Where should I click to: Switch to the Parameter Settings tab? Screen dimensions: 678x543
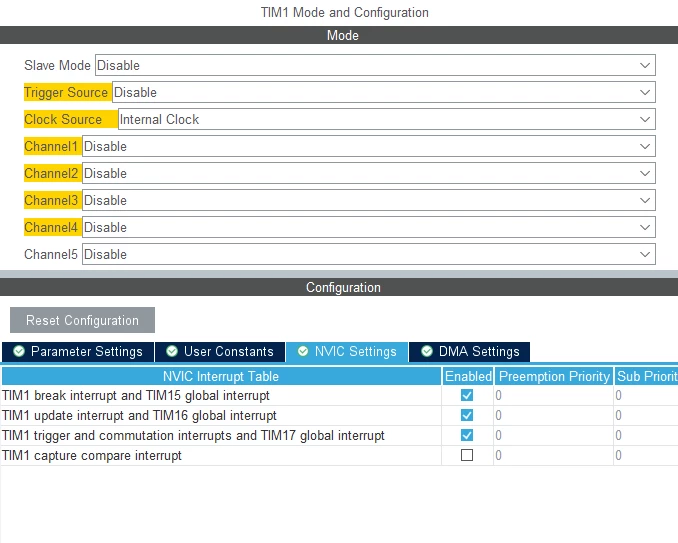(78, 351)
